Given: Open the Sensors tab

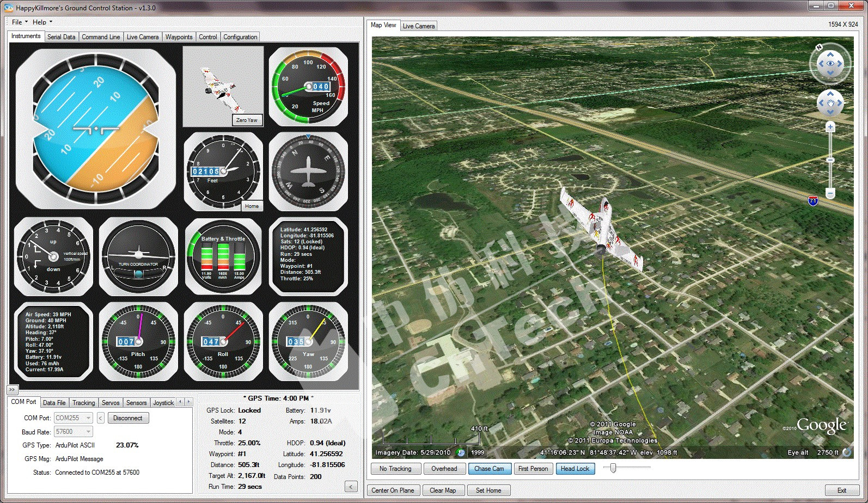Looking at the screenshot, I should (x=137, y=403).
